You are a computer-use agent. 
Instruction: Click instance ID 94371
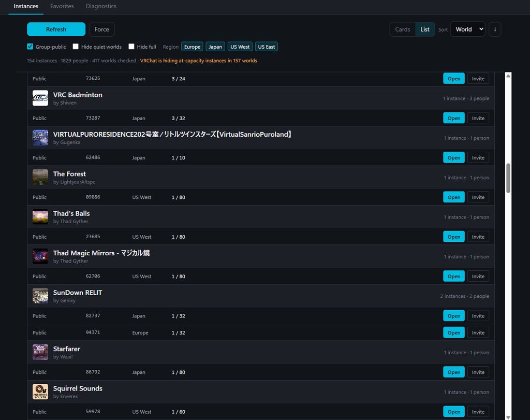point(93,332)
